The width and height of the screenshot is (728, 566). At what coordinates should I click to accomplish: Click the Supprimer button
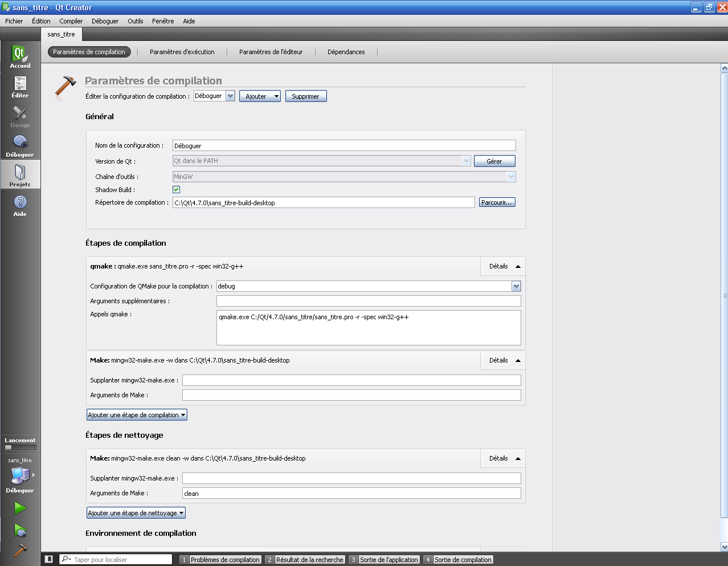(306, 96)
